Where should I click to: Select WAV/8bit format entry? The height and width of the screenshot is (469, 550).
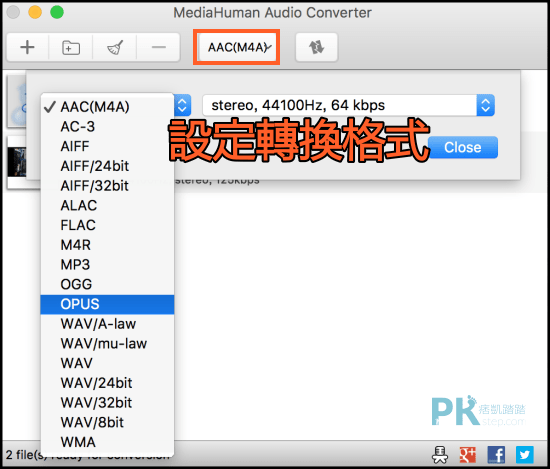click(107, 422)
